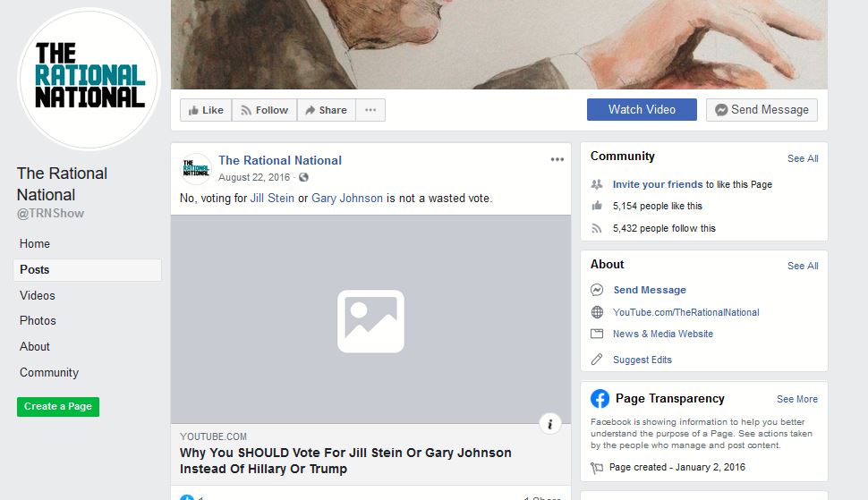
Task: Open the Gary Johnson link in post
Action: 347,198
